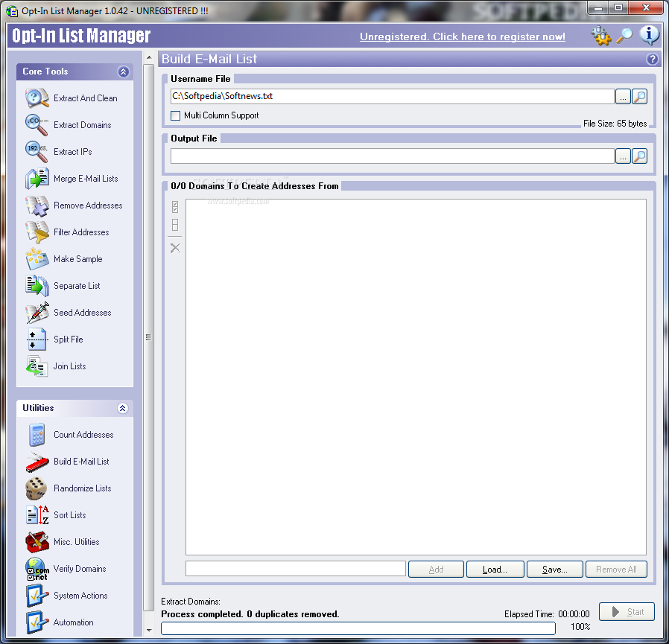Select the Filter Addresses label
Image resolution: width=669 pixels, height=644 pixels.
click(81, 232)
